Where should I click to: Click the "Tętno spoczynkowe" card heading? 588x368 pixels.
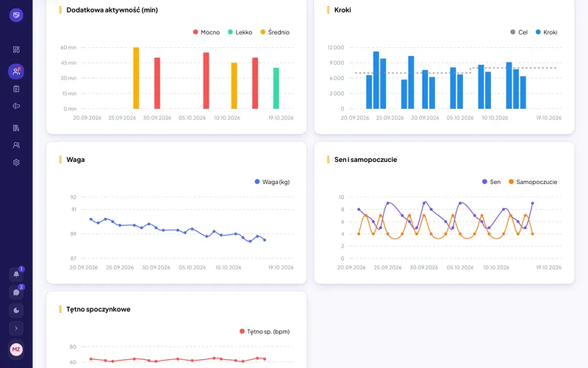tap(98, 309)
